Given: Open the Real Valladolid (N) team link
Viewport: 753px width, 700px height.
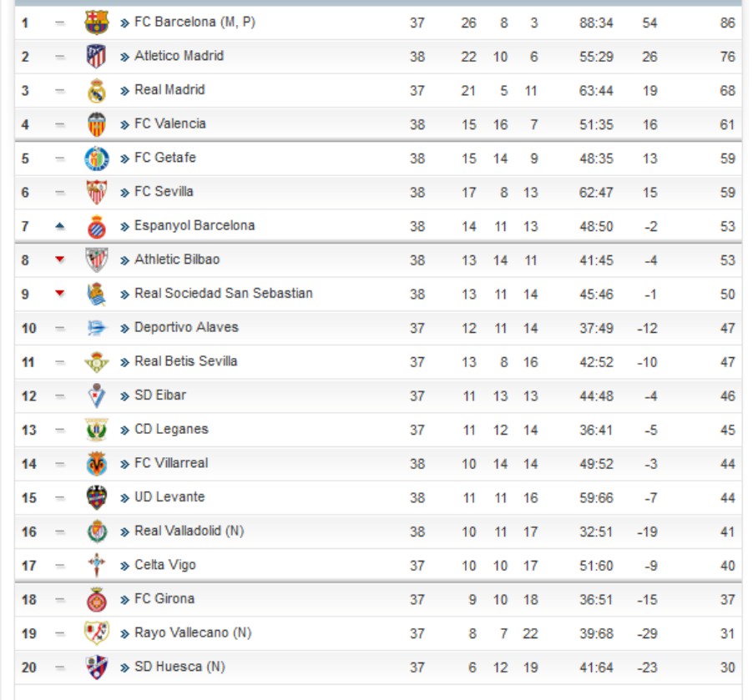Looking at the screenshot, I should [189, 531].
